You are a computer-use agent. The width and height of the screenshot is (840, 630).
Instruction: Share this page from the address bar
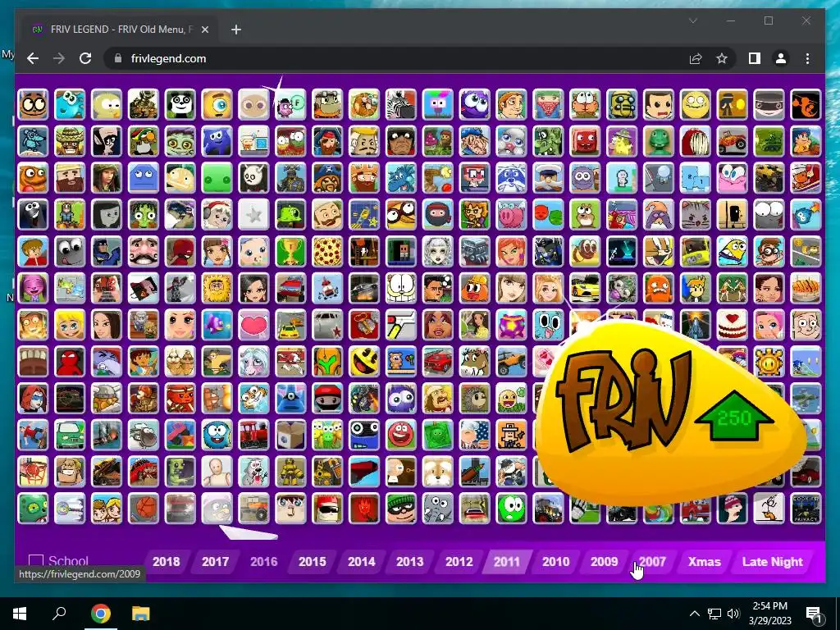tap(696, 58)
